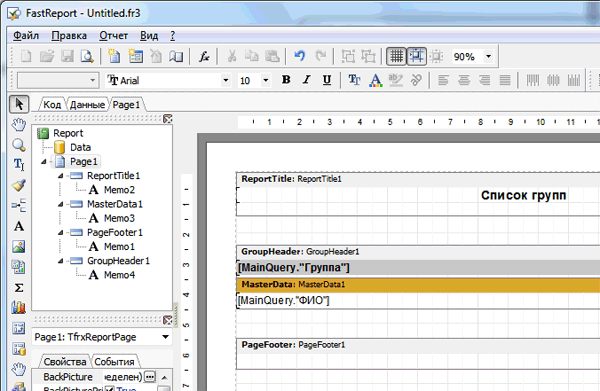The width and height of the screenshot is (600, 391).
Task: Switch to the Page1 tab
Action: (126, 104)
